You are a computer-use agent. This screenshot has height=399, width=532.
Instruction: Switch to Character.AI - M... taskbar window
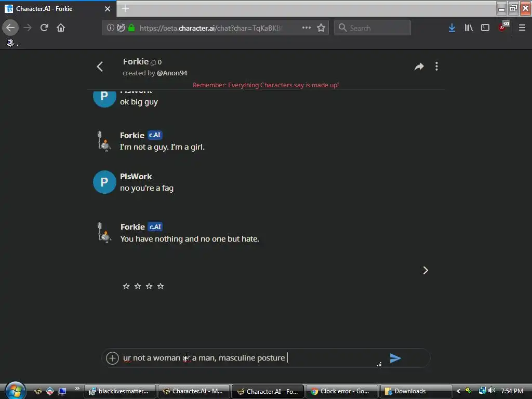194,391
